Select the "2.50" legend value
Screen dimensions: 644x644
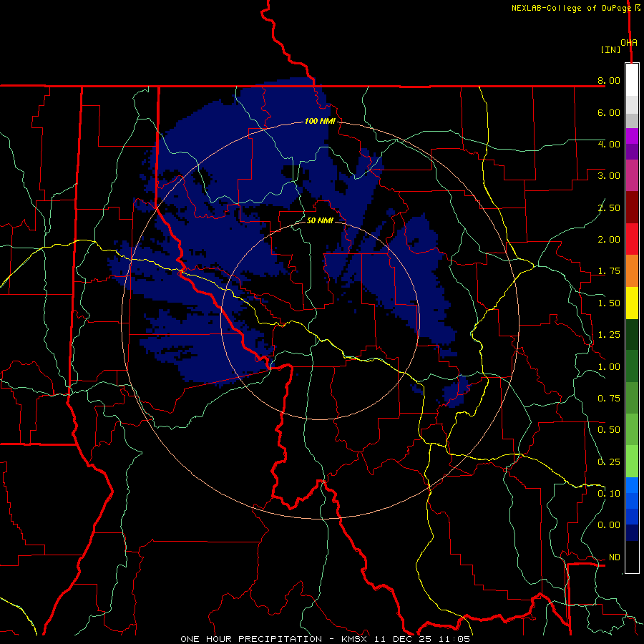coord(609,208)
